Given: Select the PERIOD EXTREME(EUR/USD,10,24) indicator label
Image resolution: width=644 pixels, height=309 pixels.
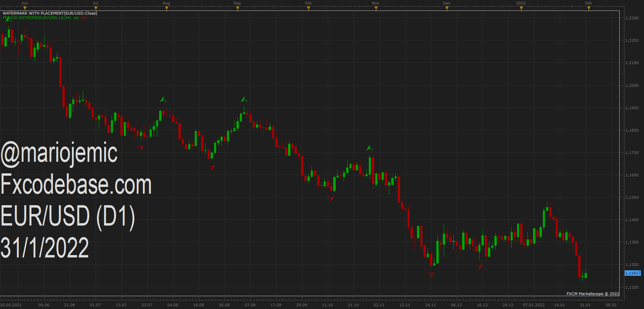Looking at the screenshot, I should pyautogui.click(x=37, y=18).
